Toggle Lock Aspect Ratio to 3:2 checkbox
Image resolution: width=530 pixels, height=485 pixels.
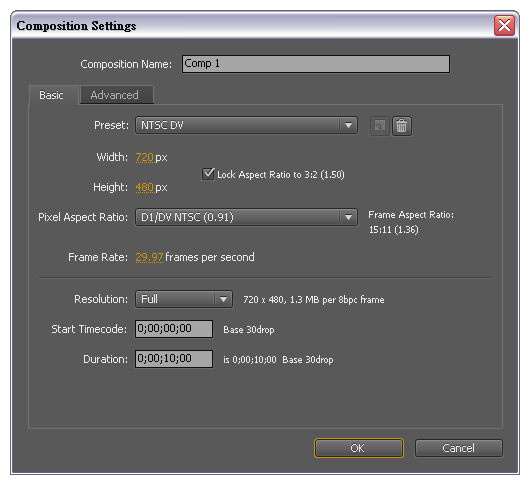(x=208, y=174)
